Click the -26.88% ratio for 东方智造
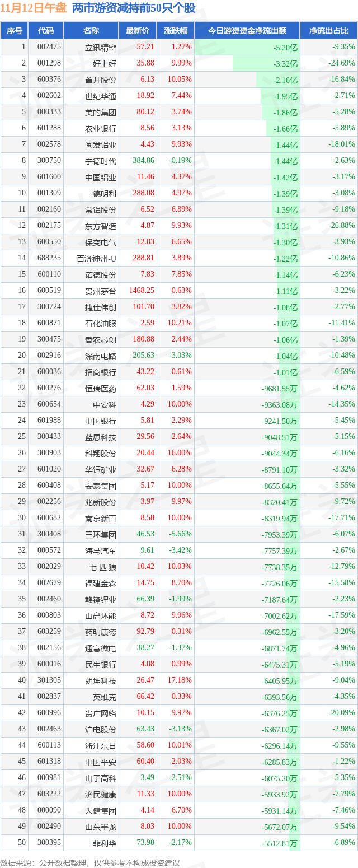The image size is (358, 868). [x=342, y=226]
